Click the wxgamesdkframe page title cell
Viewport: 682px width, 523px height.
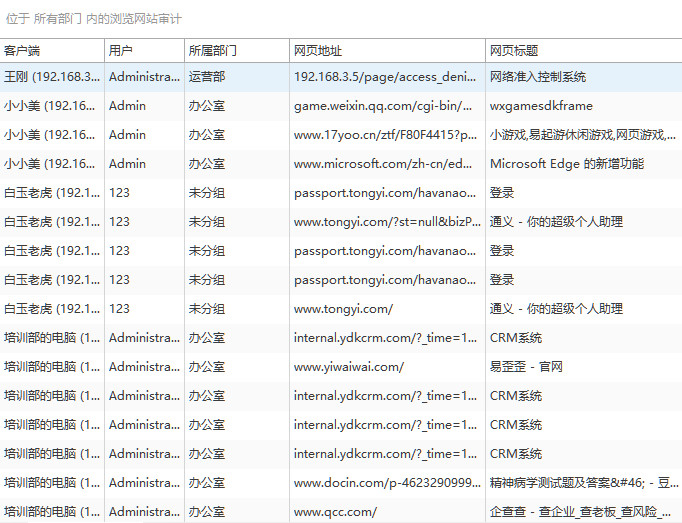541,105
